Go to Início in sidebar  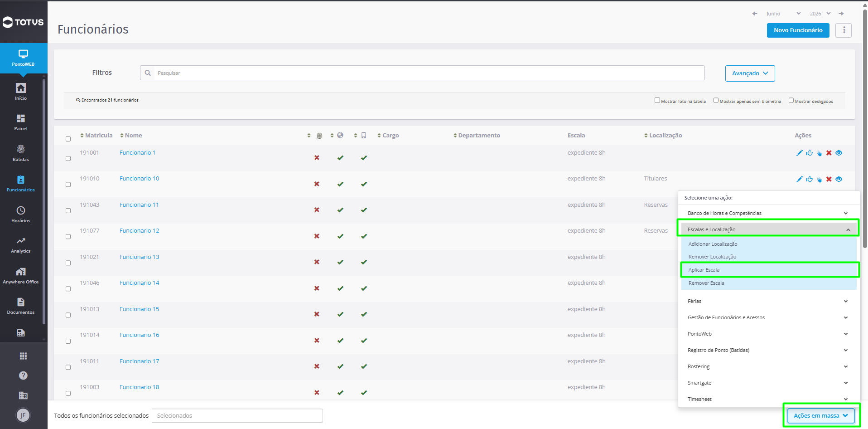[x=21, y=92]
